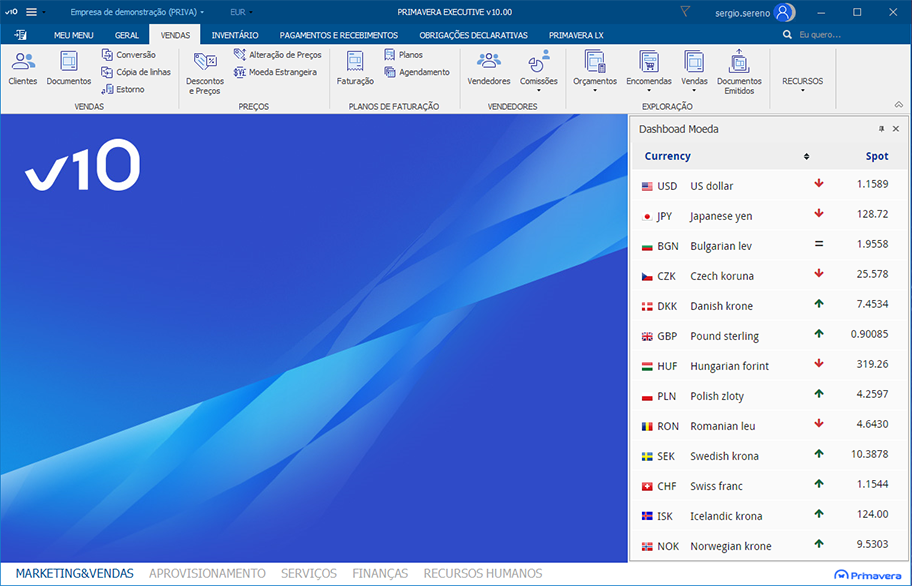Click the Conversão tool
Screen dimensions: 912x586
coord(129,55)
